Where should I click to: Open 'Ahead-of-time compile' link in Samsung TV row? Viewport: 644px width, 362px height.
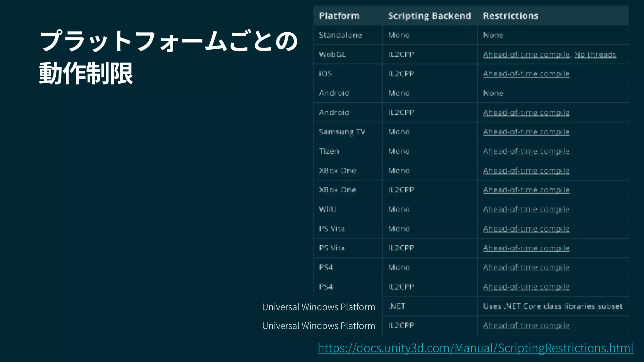[526, 132]
